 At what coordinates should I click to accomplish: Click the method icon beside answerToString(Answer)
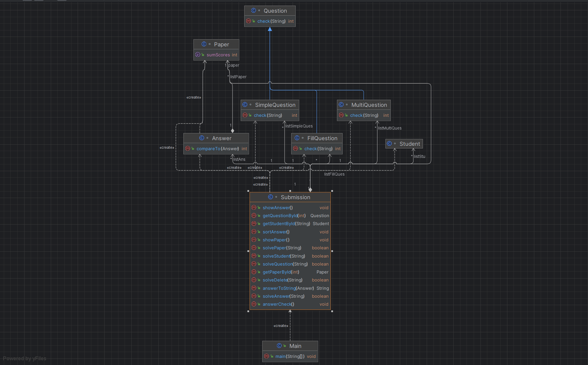pos(254,288)
